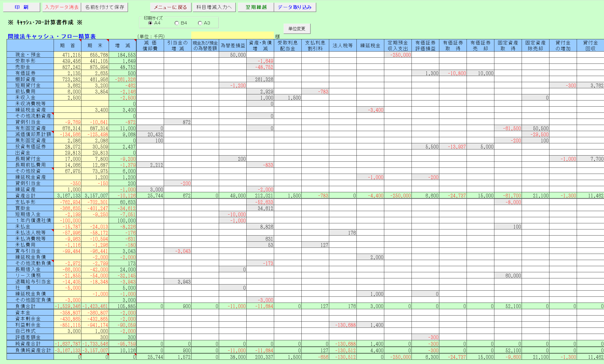Click 名前を付けて保存 button
Image resolution: width=604 pixels, height=364 pixels.
point(104,7)
